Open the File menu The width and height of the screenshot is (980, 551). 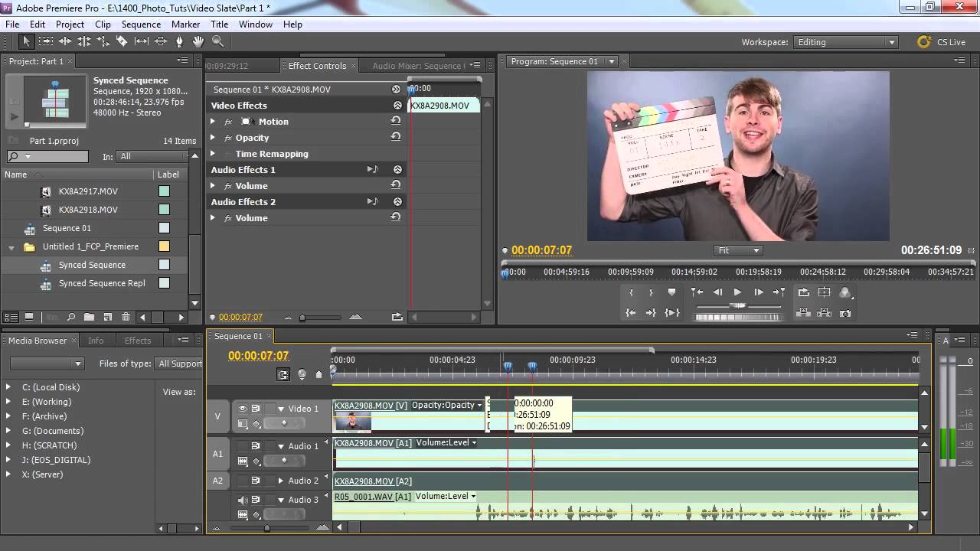click(x=12, y=24)
